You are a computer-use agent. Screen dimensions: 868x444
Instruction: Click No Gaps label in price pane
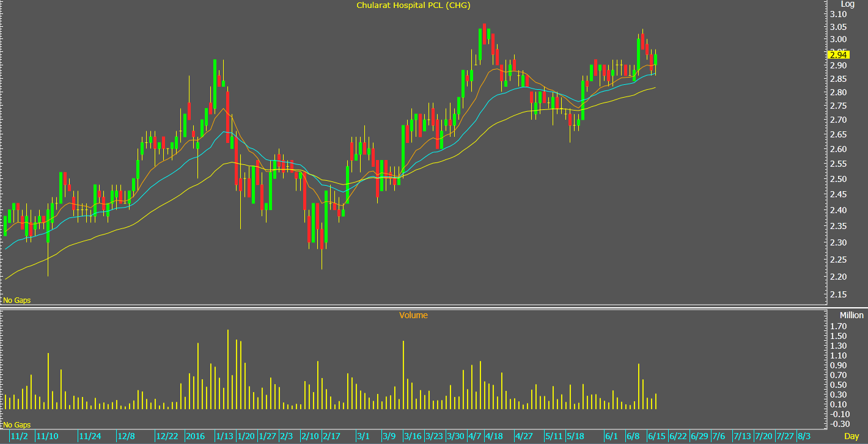click(x=17, y=300)
